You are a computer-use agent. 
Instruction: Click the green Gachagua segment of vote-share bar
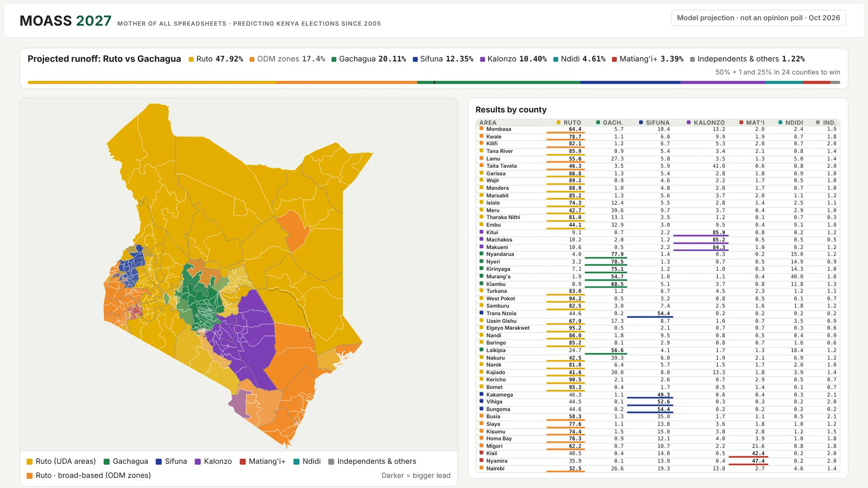(498, 82)
